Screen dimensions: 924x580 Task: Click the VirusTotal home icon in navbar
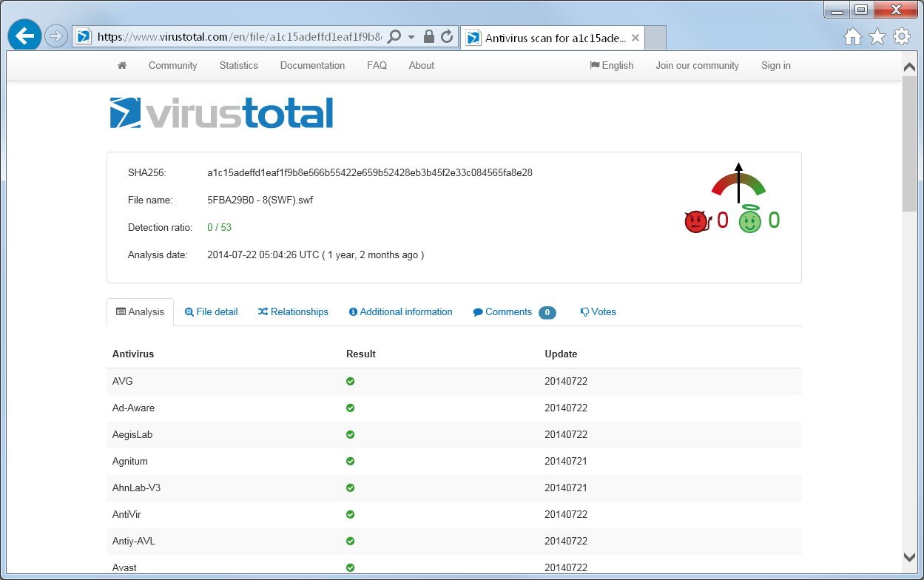pyautogui.click(x=122, y=66)
